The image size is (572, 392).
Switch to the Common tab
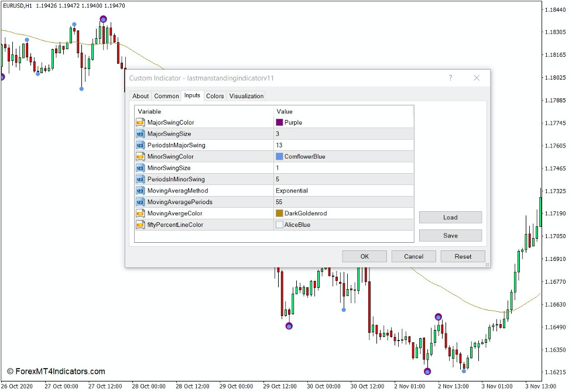coord(167,96)
